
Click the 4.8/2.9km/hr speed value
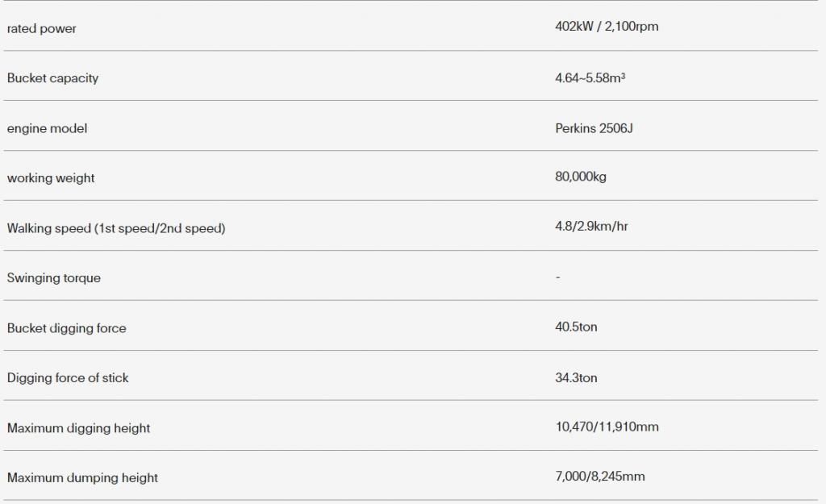click(x=591, y=226)
